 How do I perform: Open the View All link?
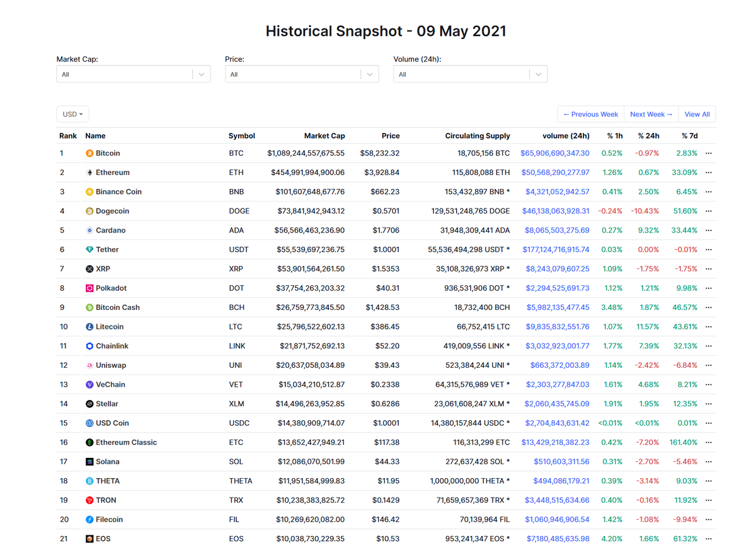click(697, 114)
